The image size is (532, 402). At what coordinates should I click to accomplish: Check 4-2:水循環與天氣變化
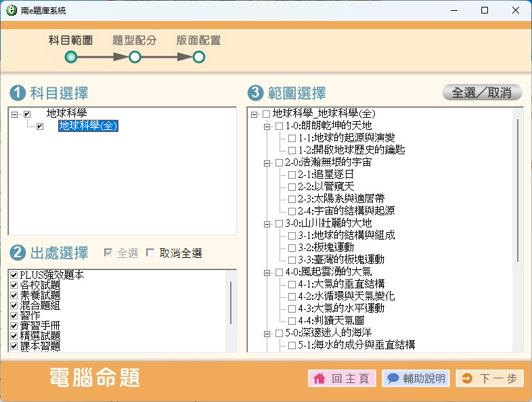292,296
